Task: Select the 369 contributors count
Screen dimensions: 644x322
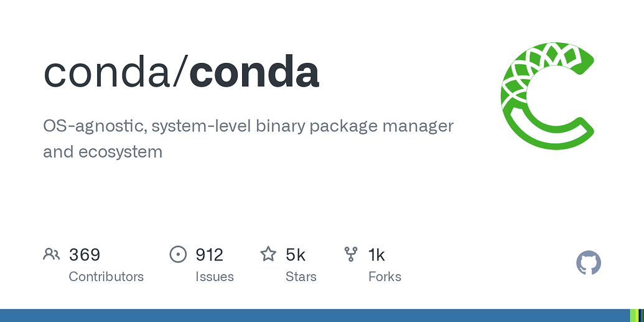Action: [x=85, y=255]
